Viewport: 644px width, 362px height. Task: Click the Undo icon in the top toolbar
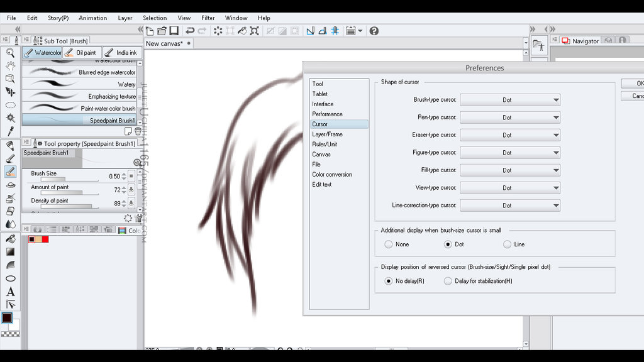(x=189, y=31)
